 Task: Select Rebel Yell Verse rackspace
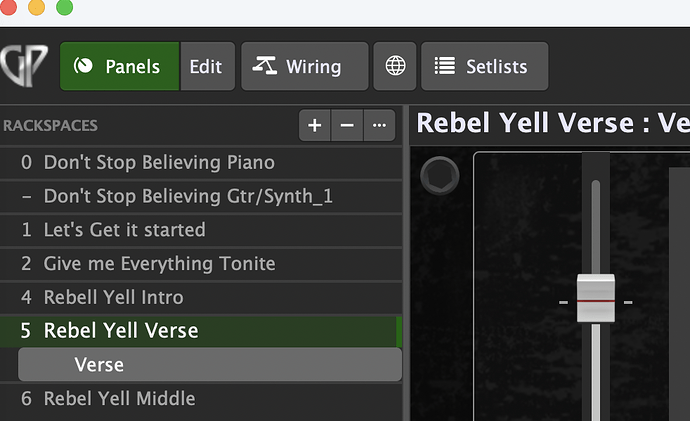tap(121, 331)
